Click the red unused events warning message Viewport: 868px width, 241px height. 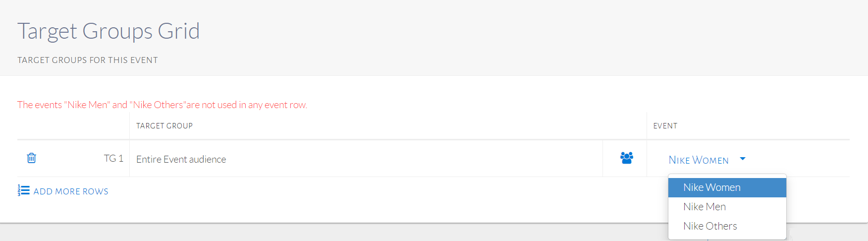[162, 105]
